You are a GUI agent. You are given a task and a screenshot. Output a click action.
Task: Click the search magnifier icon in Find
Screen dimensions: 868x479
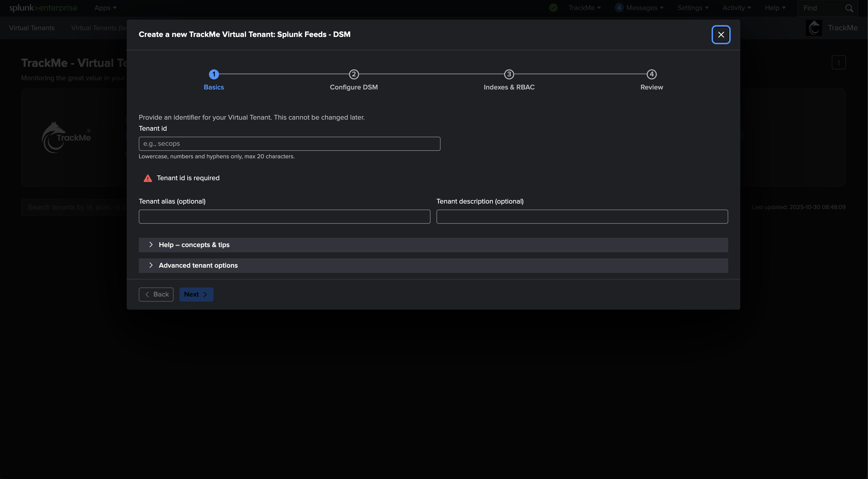tap(849, 8)
